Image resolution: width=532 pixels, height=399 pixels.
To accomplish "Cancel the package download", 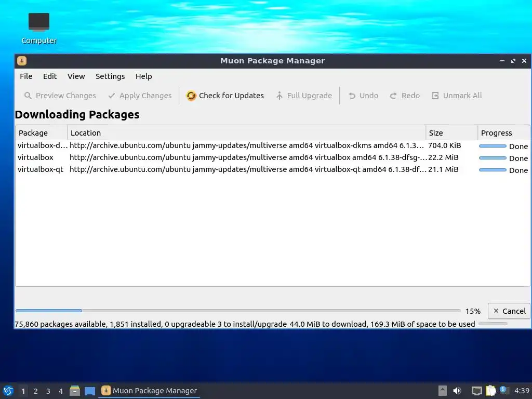I will pos(509,311).
